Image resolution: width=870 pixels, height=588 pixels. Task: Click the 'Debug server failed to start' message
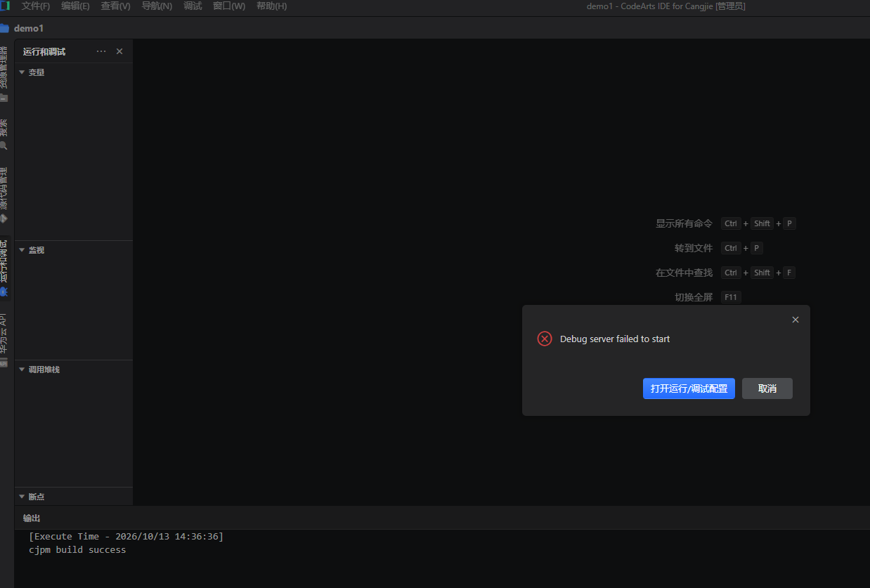(615, 339)
